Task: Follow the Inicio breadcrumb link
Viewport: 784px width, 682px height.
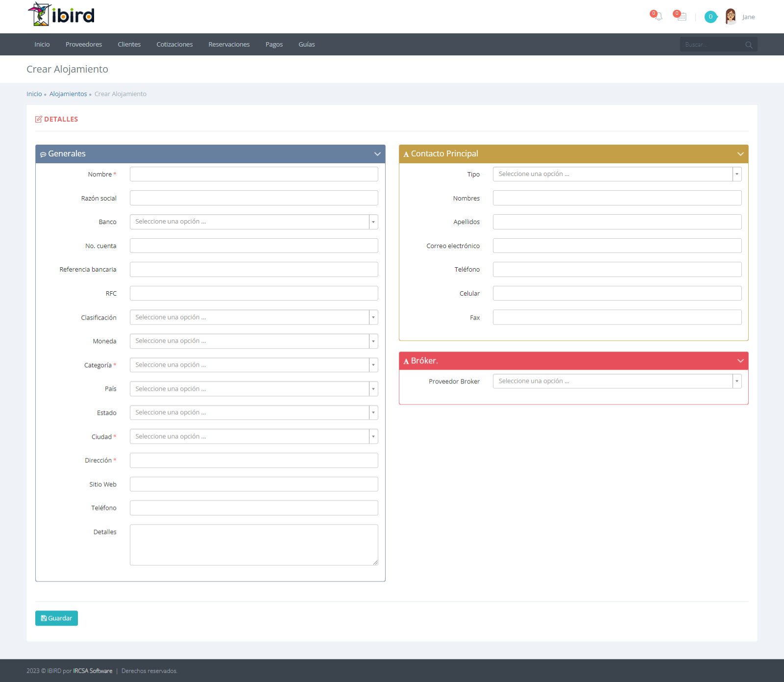Action: 34,94
